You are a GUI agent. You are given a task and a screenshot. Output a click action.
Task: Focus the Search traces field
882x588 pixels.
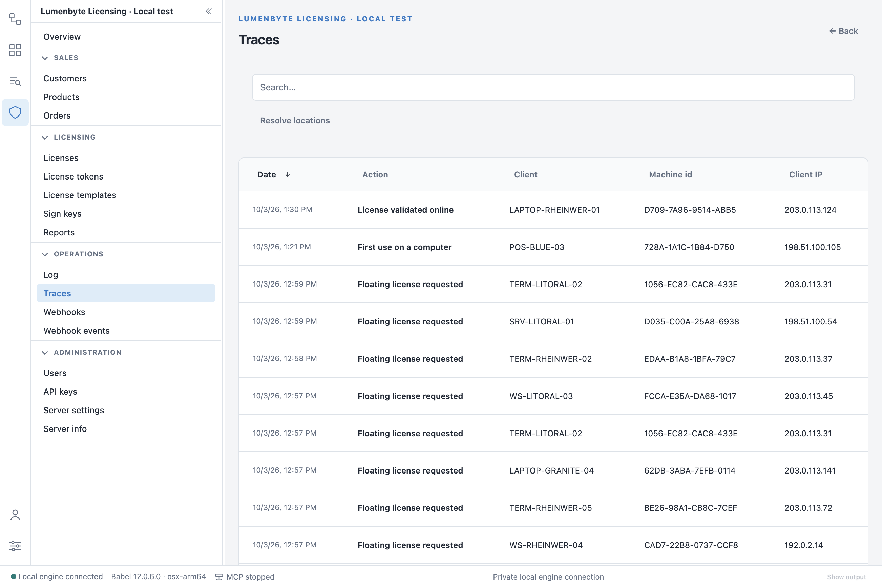pos(553,87)
